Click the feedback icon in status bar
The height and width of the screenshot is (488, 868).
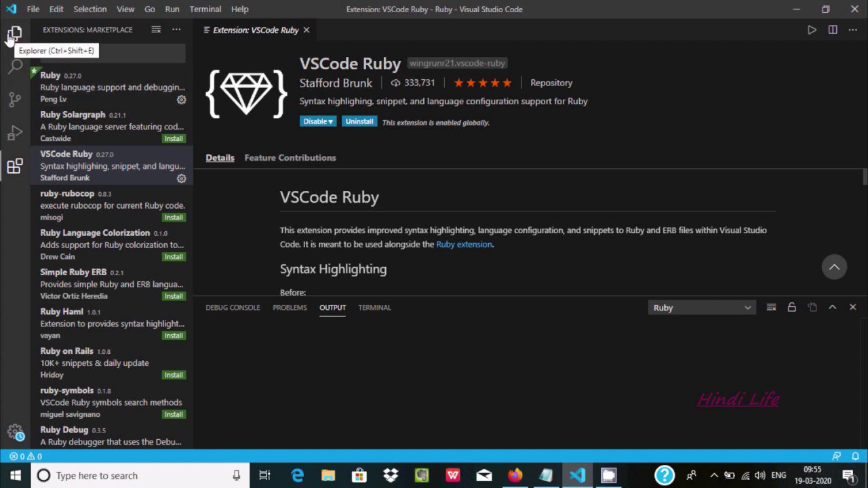click(837, 456)
